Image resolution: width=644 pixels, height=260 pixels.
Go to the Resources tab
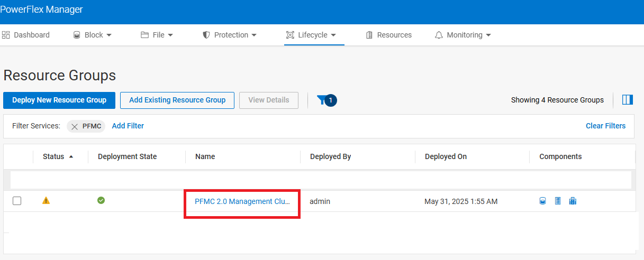389,35
